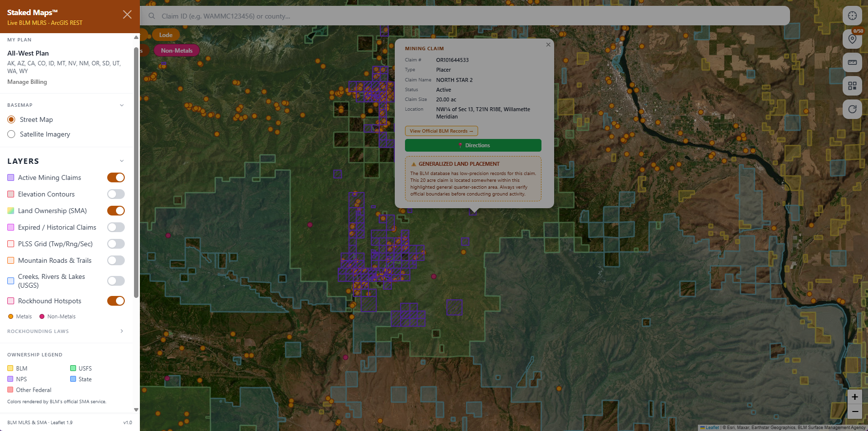Click the USFS ownership legend swatch

[73, 368]
